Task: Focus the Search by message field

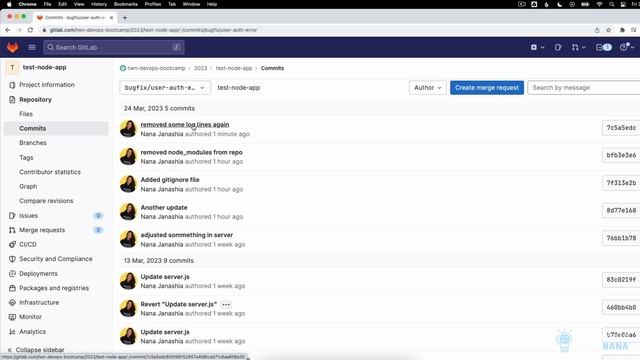Action: (x=584, y=88)
